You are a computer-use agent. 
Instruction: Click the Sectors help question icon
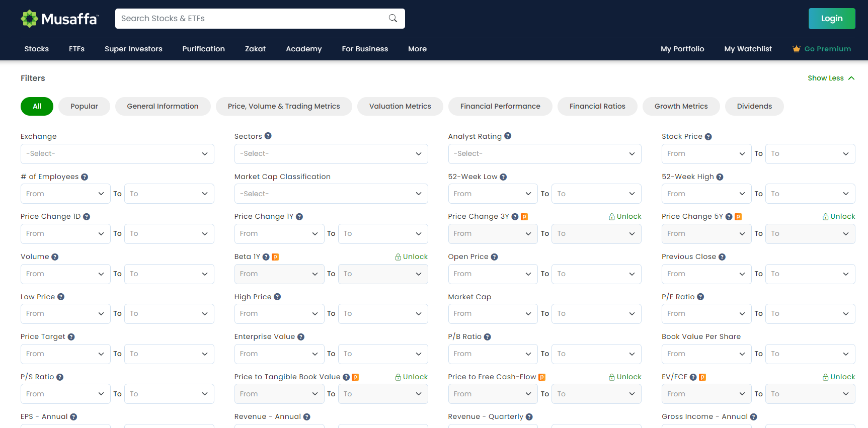(268, 136)
